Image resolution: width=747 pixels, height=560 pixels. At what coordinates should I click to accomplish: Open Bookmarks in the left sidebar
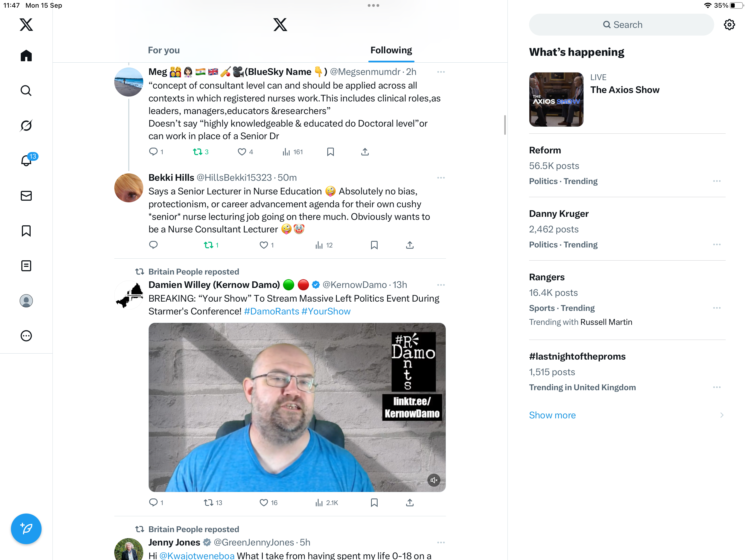coord(26,231)
